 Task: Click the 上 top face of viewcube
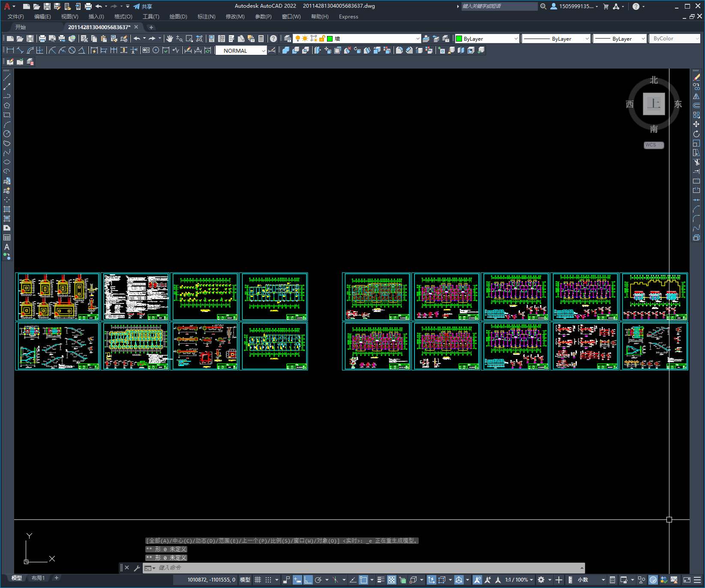tap(654, 104)
